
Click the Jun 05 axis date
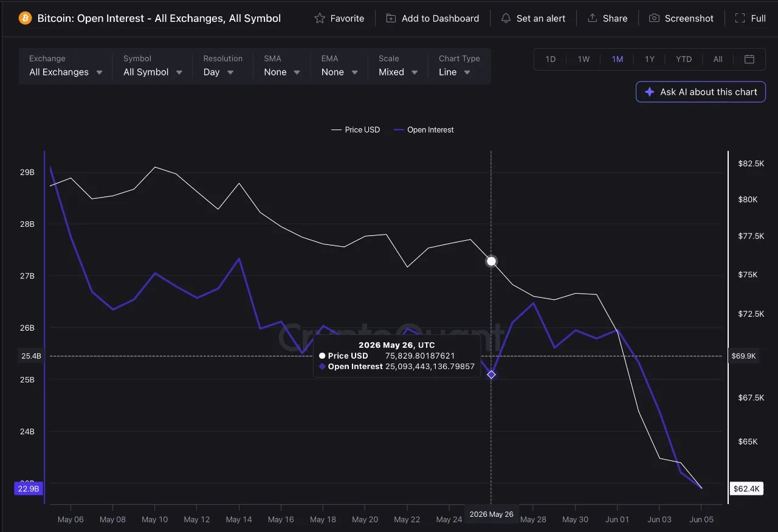pos(701,519)
